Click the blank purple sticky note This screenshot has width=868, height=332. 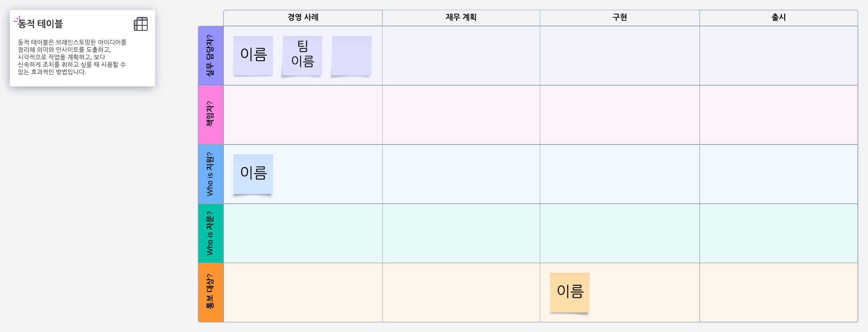pyautogui.click(x=352, y=55)
